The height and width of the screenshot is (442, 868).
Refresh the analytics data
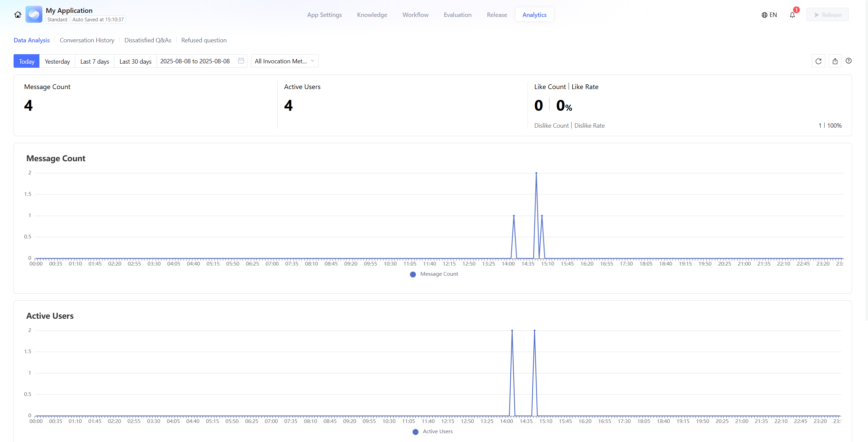(x=818, y=61)
